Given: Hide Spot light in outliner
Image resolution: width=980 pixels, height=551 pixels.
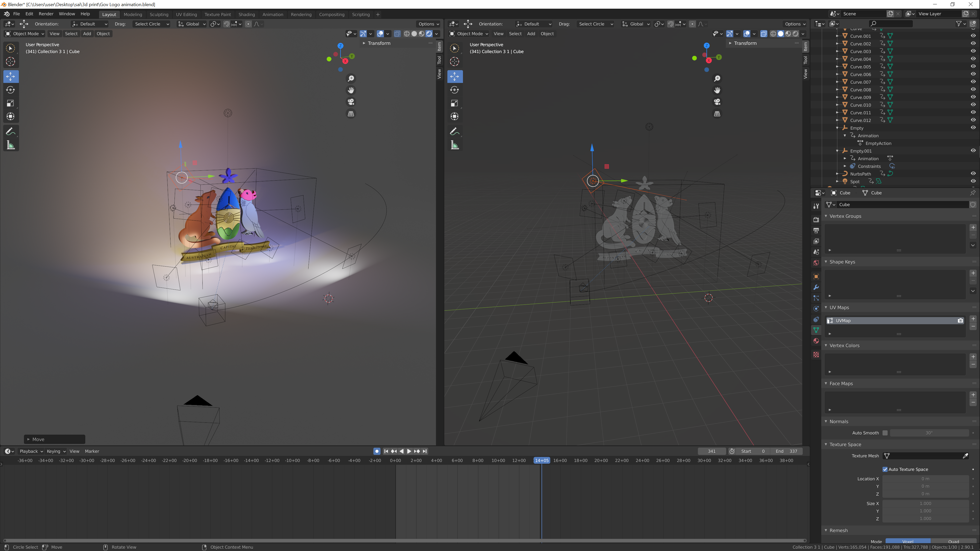Looking at the screenshot, I should 973,181.
